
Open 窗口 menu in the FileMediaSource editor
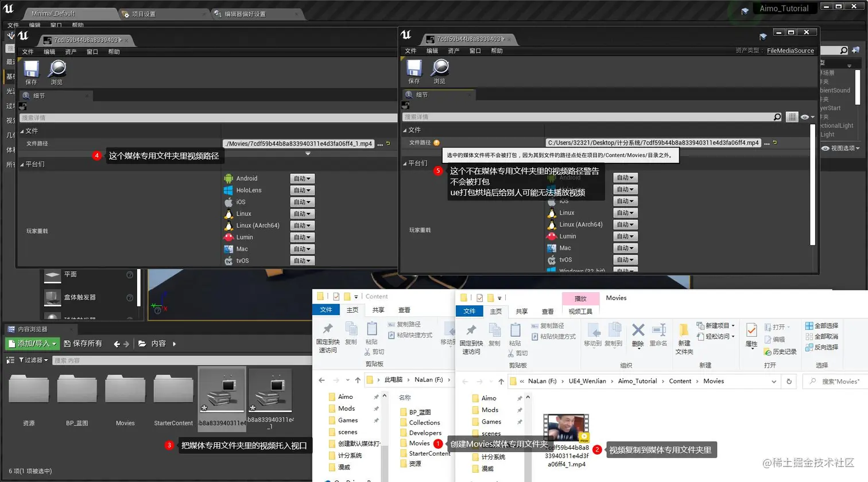coord(475,51)
